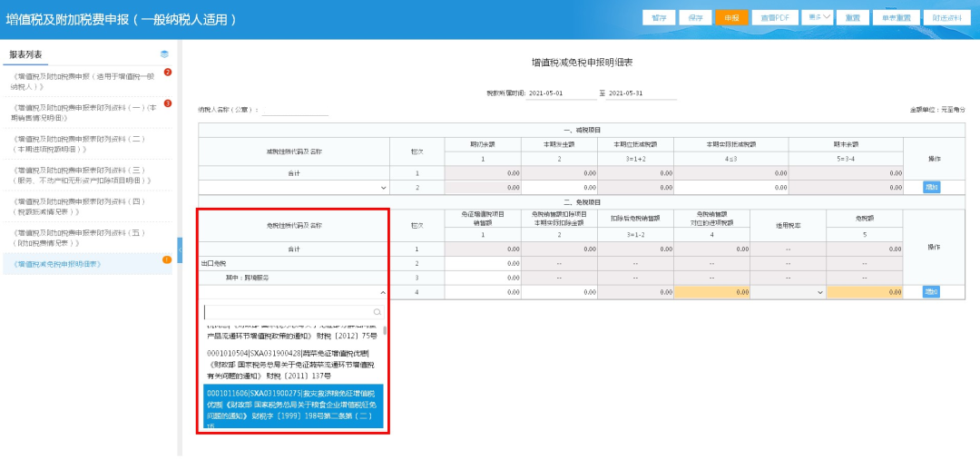Collapse the 免税性质代码及名称 dropdown in row 4
980x459 pixels.
tap(383, 291)
